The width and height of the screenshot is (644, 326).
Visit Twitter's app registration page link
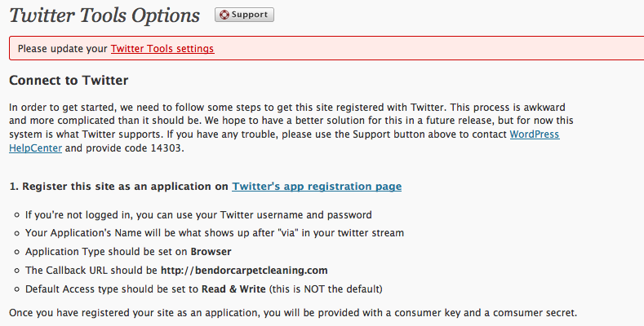coord(317,186)
